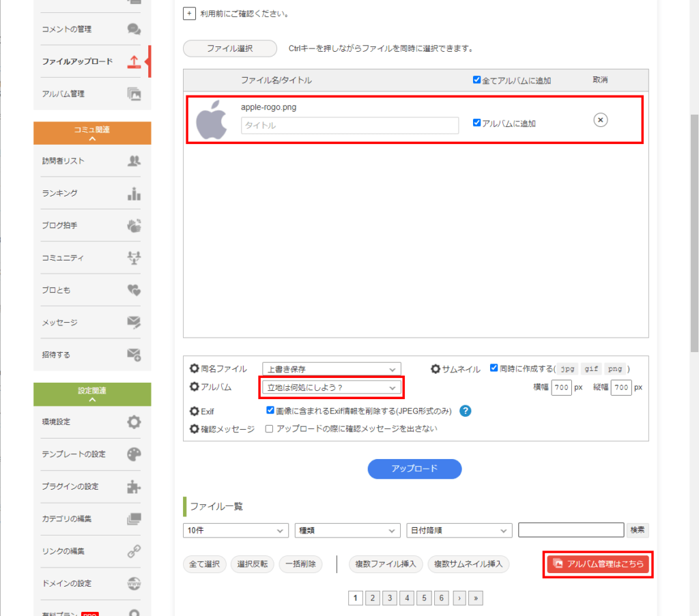Click the template palette icon
699x616 pixels.
click(x=134, y=454)
